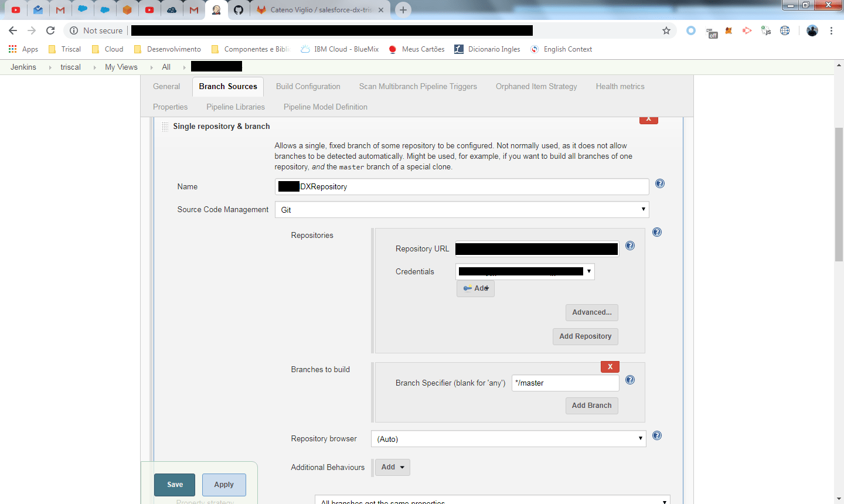Open the Dicionario Ingles bookmark

point(488,49)
